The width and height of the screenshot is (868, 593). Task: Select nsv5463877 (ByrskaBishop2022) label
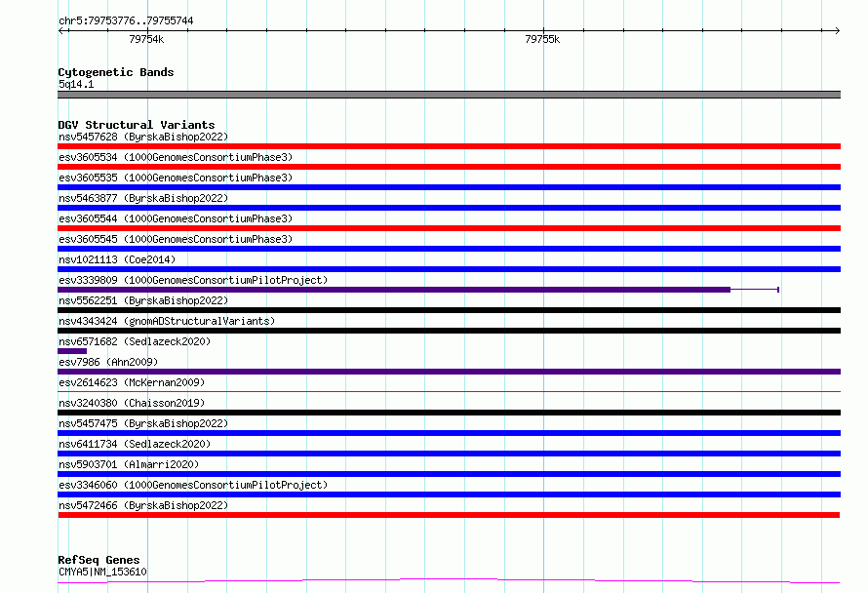tap(143, 198)
